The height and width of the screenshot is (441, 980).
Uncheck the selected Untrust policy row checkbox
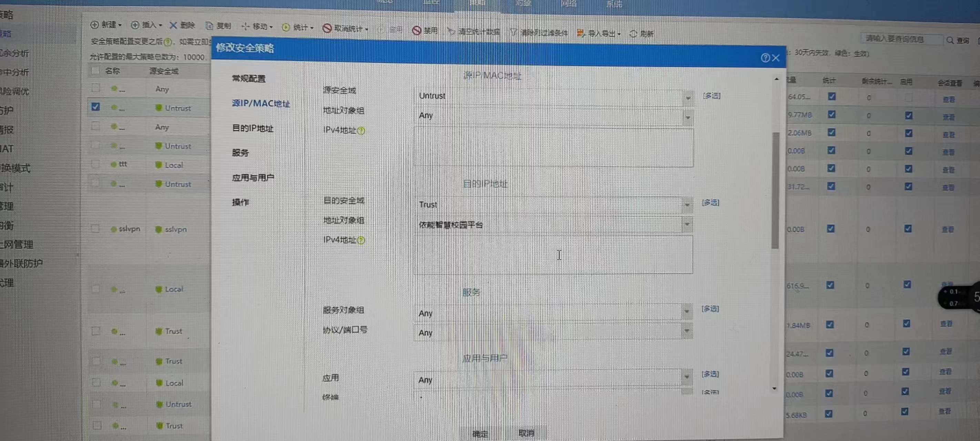95,107
